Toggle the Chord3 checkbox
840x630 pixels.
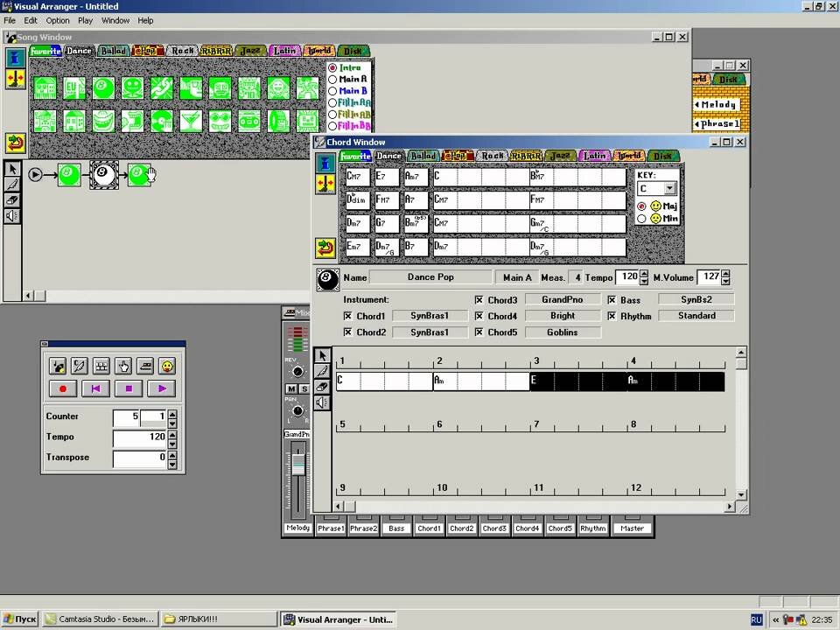click(479, 300)
